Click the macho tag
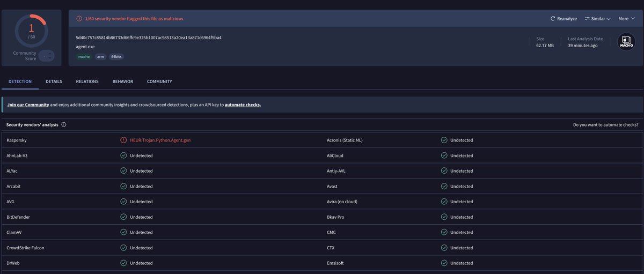Viewport: 644px width, 274px height. click(83, 56)
